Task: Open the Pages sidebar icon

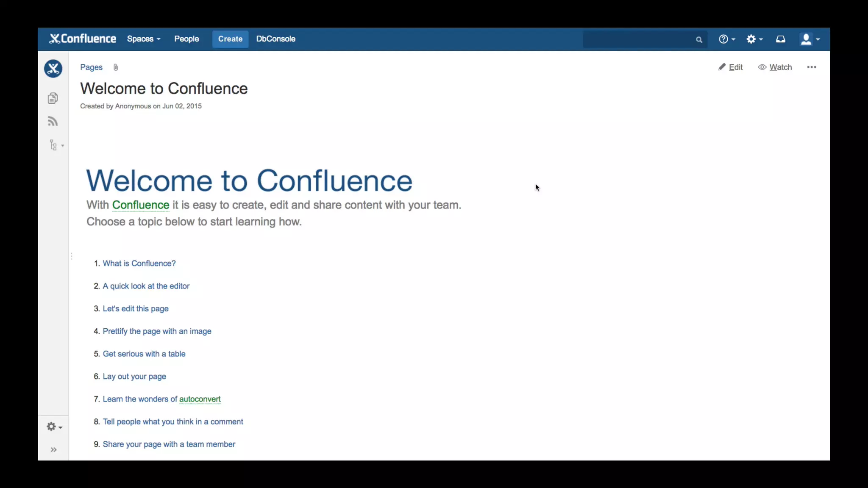Action: (53, 98)
